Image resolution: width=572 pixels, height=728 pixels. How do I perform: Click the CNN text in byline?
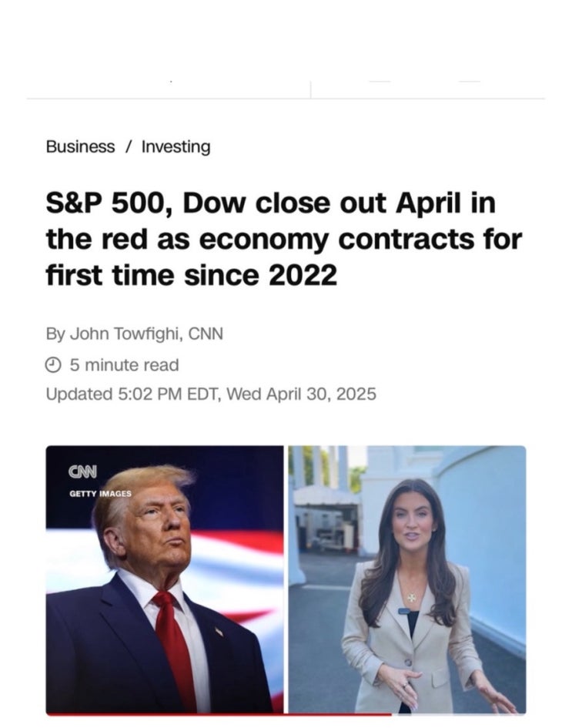pyautogui.click(x=206, y=334)
